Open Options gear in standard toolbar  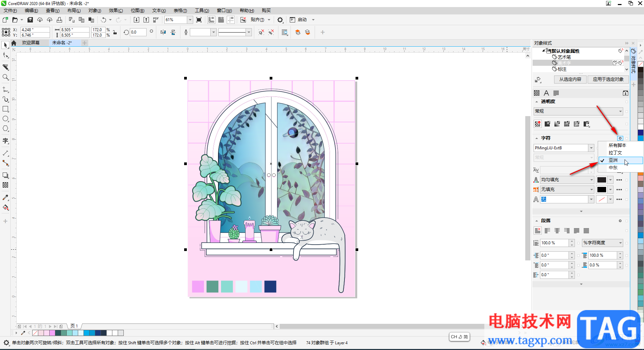coord(280,20)
